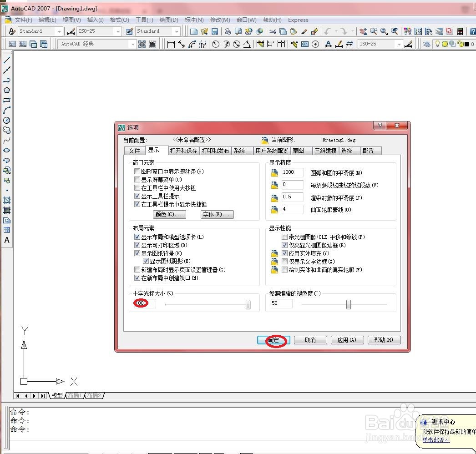
Task: Select the Table tool
Action: pyautogui.click(x=7, y=230)
